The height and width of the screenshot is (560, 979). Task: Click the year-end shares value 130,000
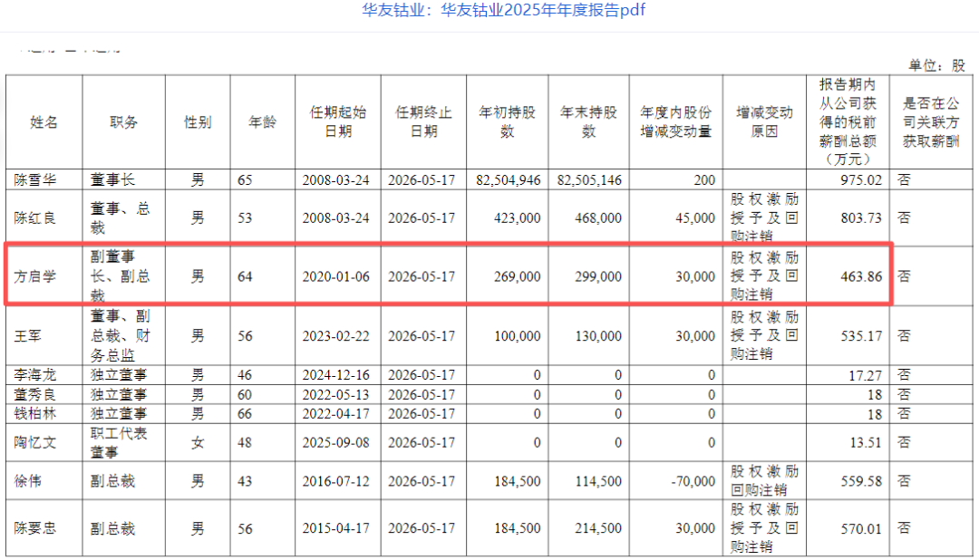(598, 336)
